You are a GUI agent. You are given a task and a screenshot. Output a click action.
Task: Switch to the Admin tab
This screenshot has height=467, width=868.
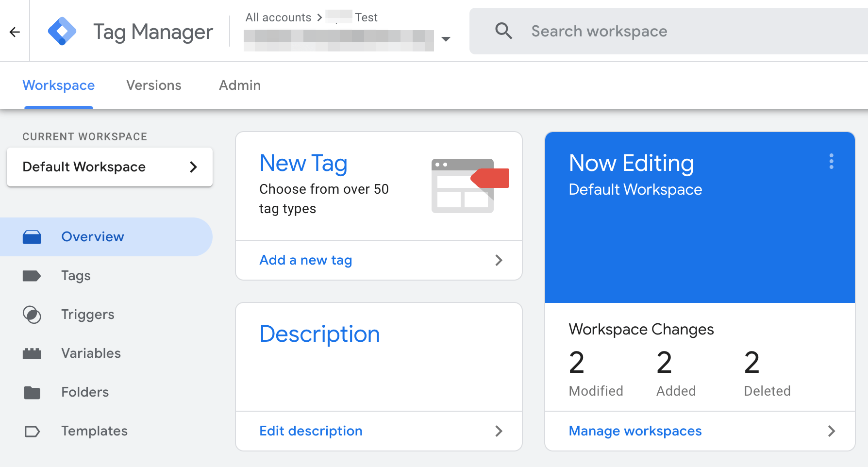pyautogui.click(x=240, y=85)
